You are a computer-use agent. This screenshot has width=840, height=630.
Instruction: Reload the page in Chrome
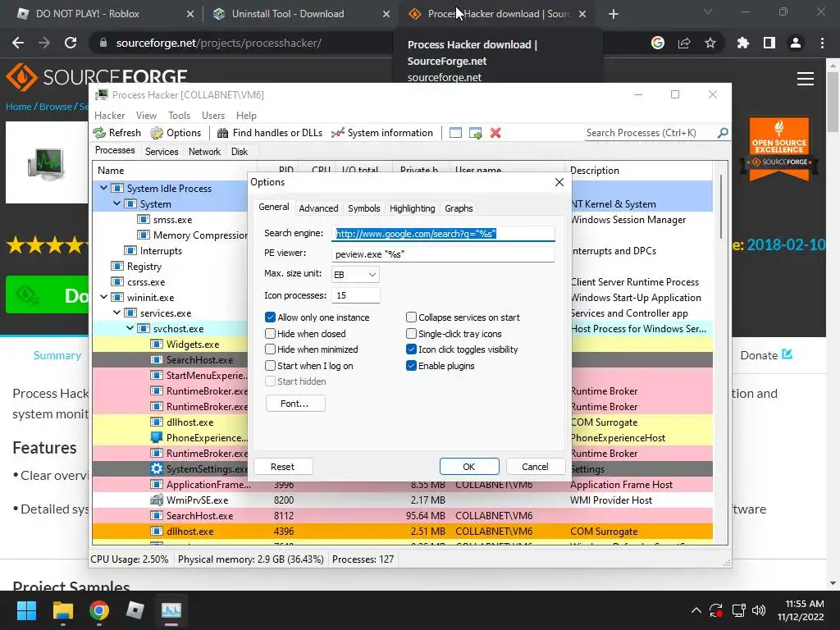[x=71, y=43]
